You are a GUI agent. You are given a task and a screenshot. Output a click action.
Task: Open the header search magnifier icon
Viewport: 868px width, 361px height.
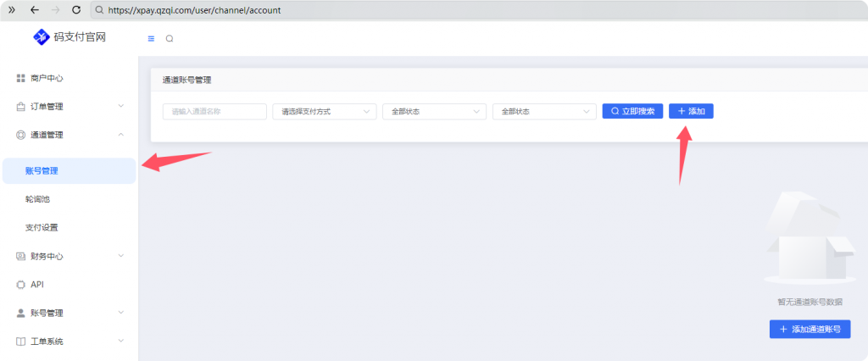[170, 39]
